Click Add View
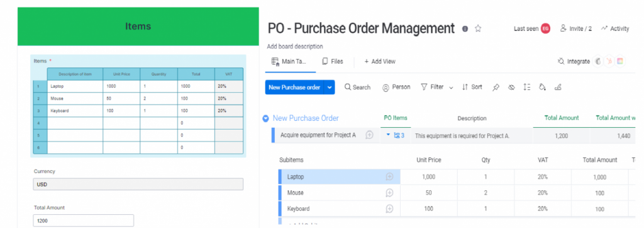 [x=380, y=61]
